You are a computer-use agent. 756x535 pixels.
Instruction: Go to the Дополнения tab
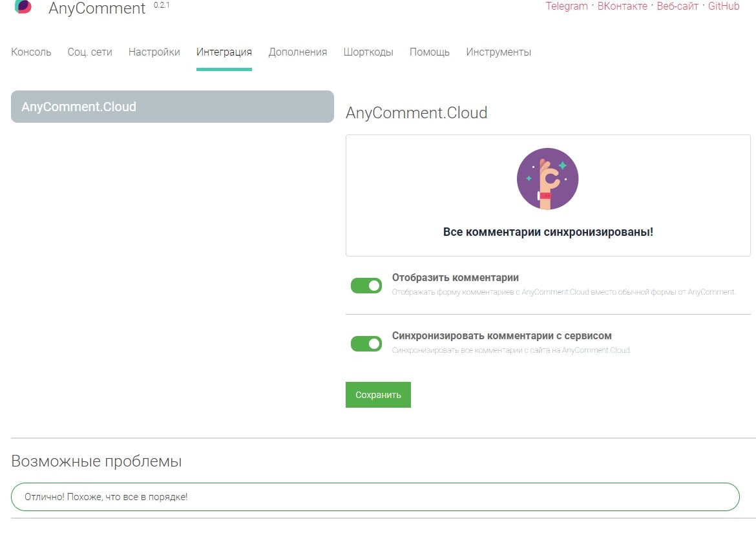tap(297, 52)
